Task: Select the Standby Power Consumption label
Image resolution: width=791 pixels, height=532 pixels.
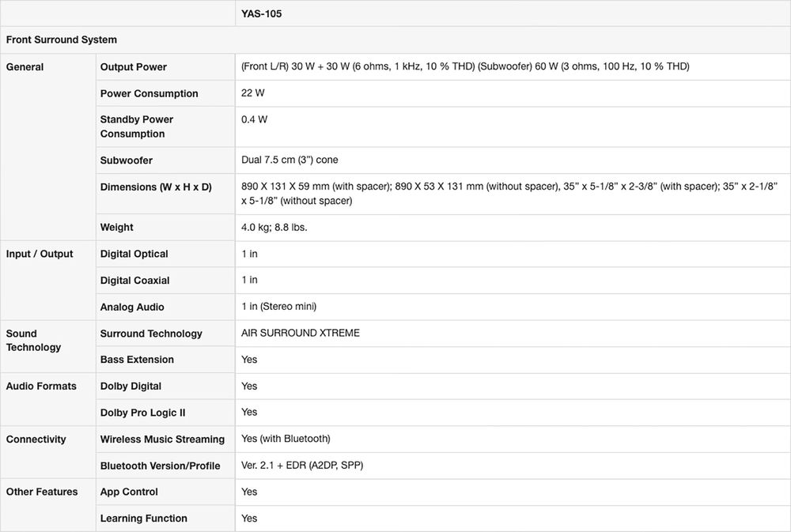Action: point(137,126)
